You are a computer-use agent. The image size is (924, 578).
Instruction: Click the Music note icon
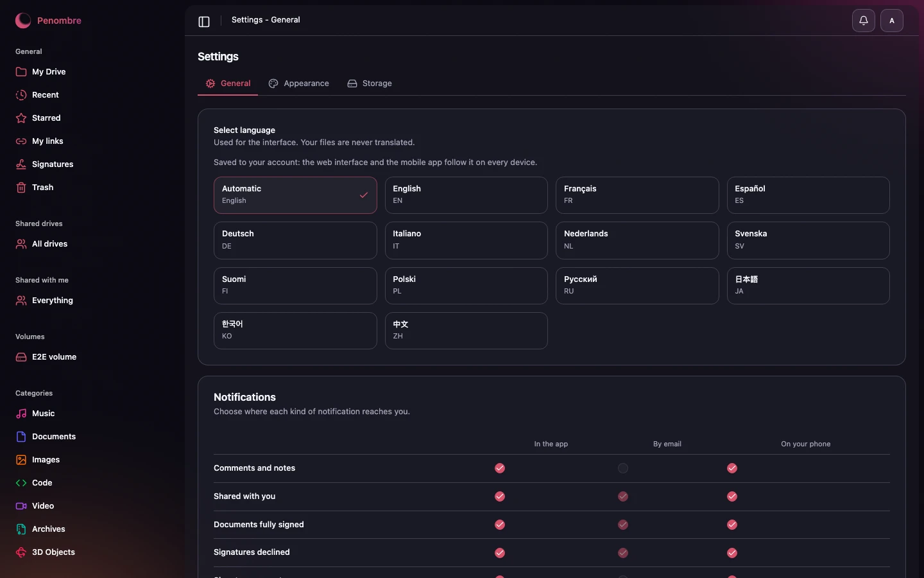click(x=21, y=414)
